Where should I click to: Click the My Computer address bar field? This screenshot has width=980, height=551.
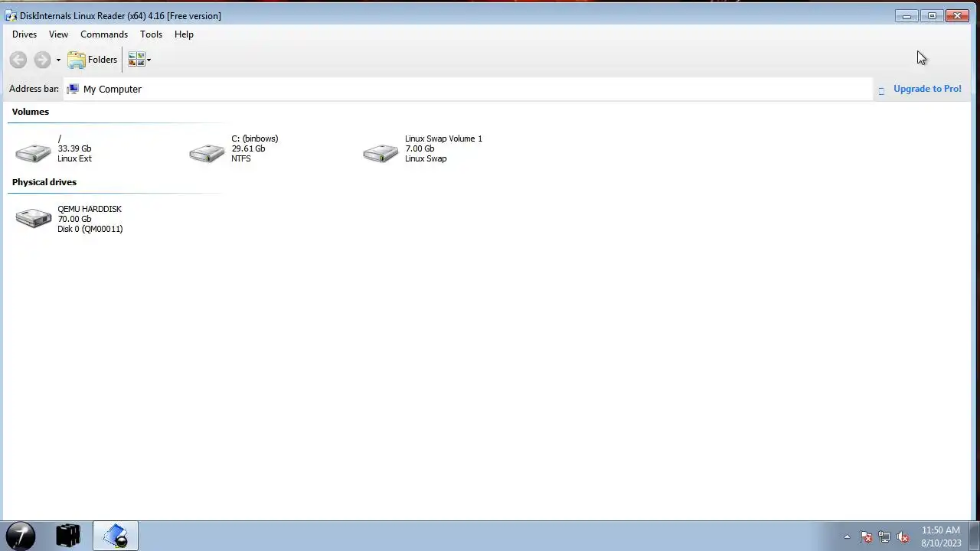click(468, 89)
